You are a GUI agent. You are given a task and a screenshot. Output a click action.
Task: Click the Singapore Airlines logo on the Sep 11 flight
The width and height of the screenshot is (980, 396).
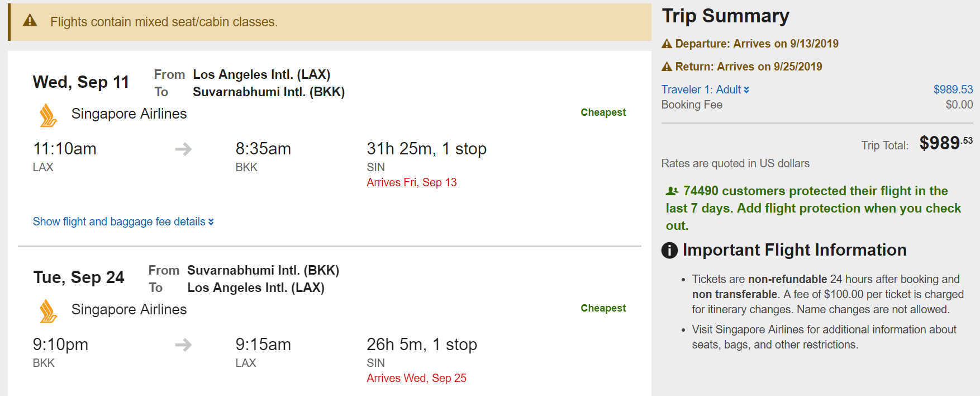pos(49,115)
